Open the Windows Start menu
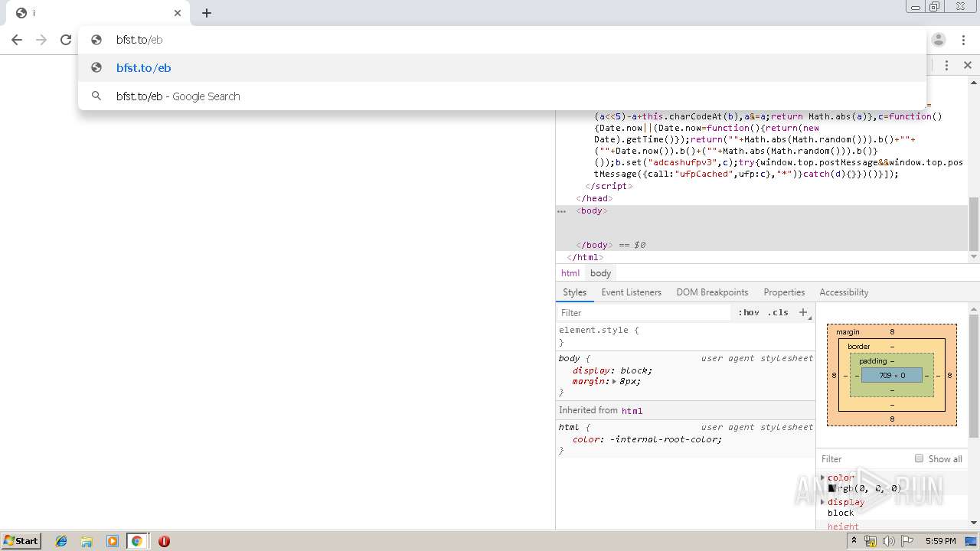980x551 pixels. click(x=21, y=540)
